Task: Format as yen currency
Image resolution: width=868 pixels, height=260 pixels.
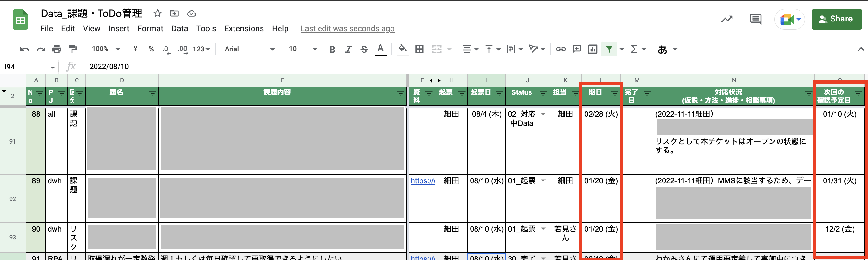Action: click(x=136, y=49)
